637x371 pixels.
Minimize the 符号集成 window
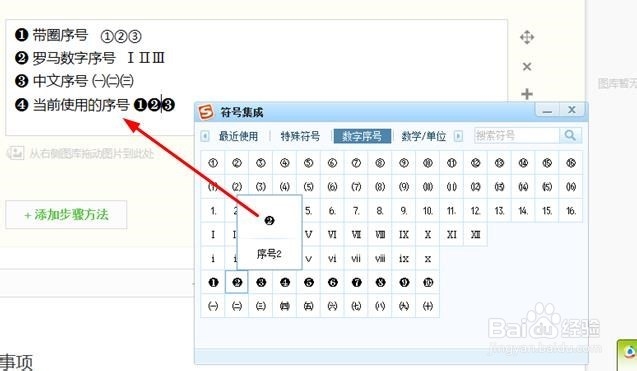(547, 110)
